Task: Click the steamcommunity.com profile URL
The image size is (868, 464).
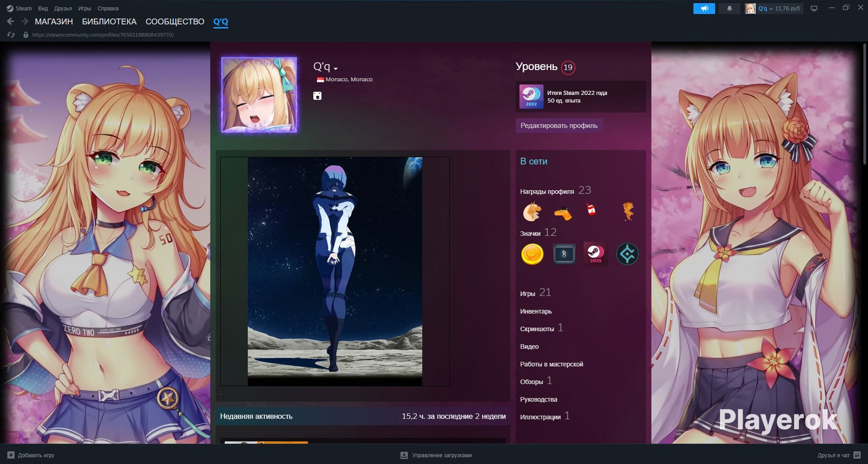Action: (x=103, y=35)
